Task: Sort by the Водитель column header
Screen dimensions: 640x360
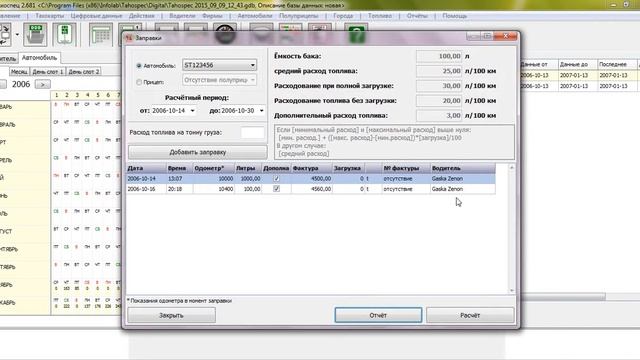Action: (462, 168)
